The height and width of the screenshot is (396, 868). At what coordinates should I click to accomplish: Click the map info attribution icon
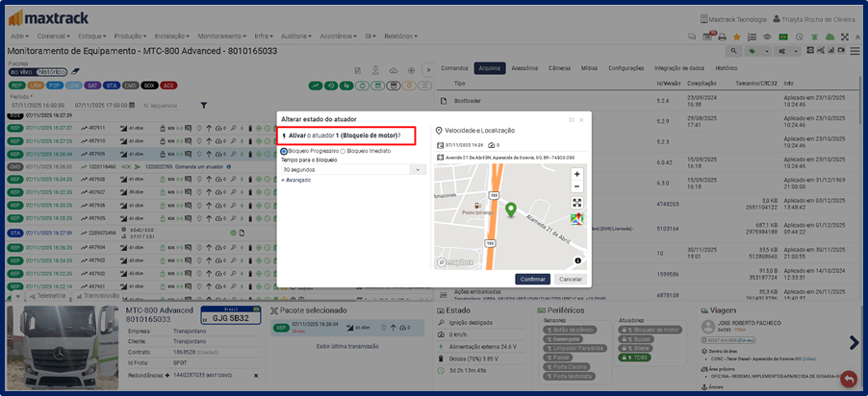coord(577,260)
